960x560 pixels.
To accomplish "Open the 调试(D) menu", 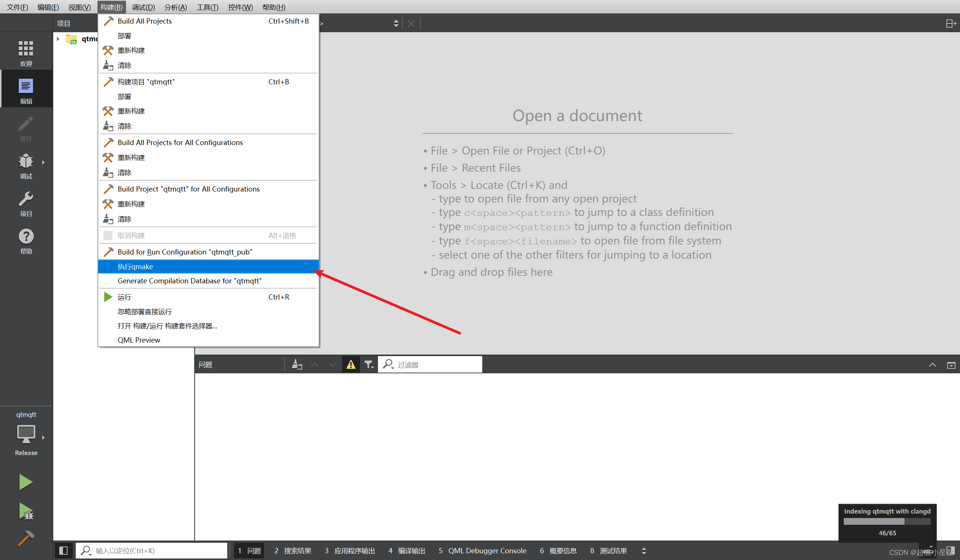I will [143, 7].
